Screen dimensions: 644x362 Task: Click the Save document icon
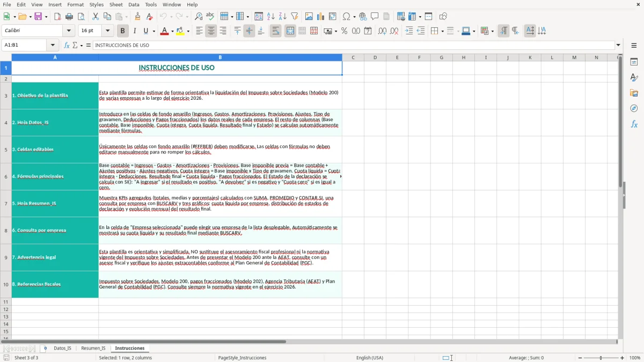pos(38,17)
